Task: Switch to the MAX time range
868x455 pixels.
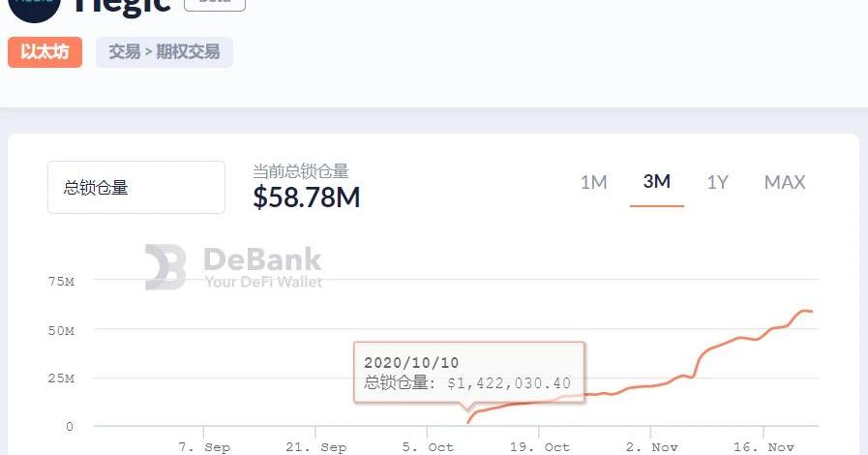Action: (785, 182)
